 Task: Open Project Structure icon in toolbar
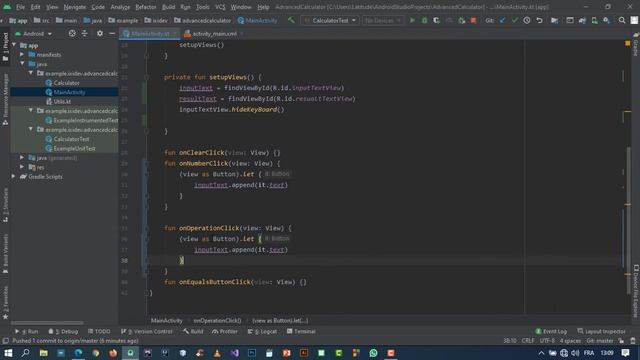(x=554, y=20)
